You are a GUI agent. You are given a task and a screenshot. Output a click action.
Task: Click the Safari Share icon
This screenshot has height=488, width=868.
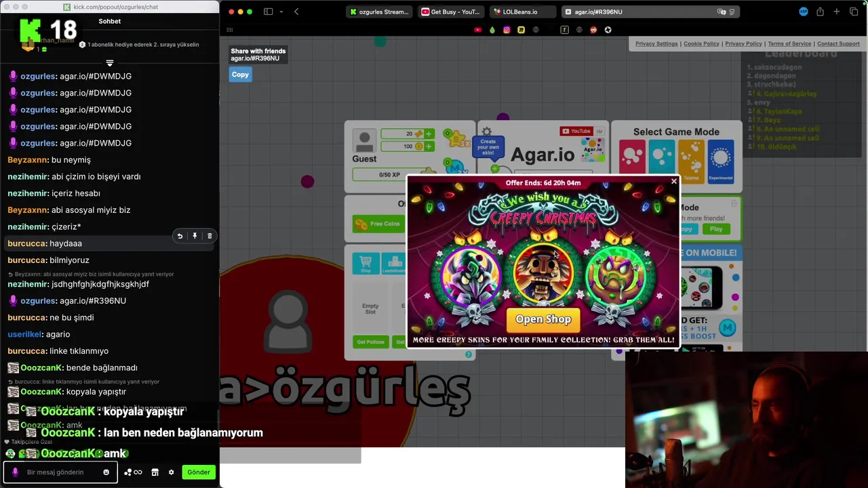(820, 12)
